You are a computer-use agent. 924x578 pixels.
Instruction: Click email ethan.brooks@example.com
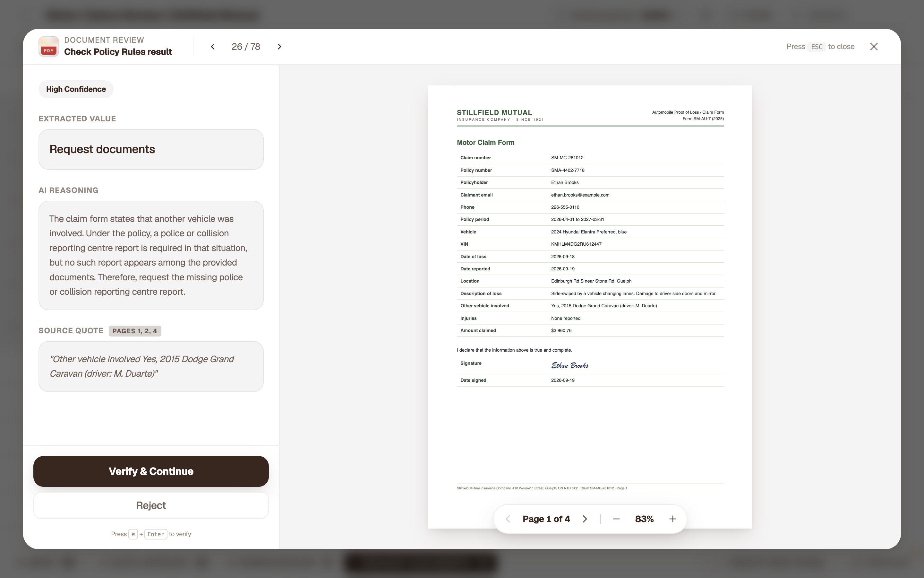point(580,195)
